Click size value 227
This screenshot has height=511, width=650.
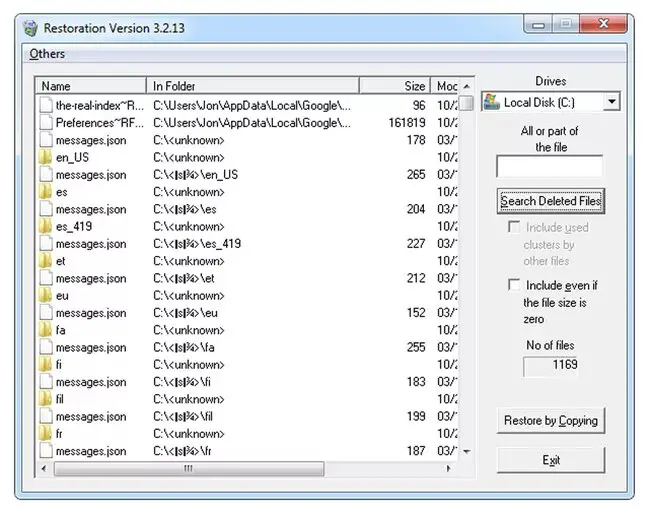click(x=416, y=244)
